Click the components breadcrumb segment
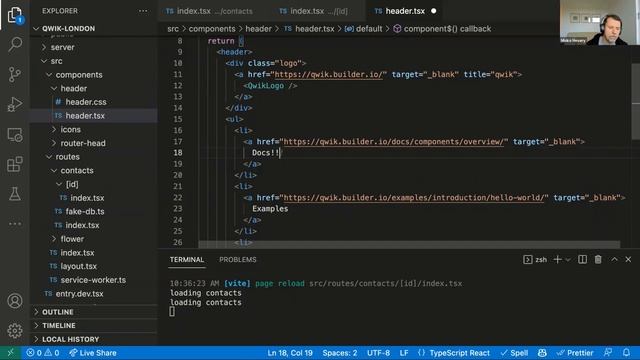 coord(212,29)
